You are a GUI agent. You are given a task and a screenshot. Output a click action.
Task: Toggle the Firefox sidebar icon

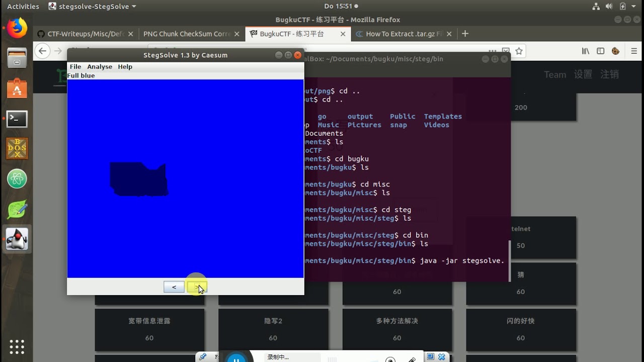(x=600, y=51)
